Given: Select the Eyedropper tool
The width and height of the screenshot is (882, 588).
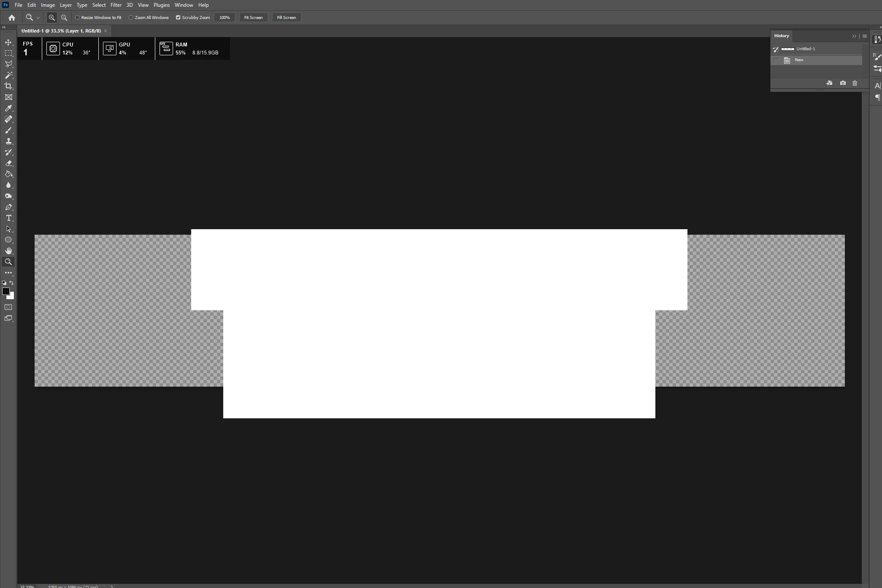Looking at the screenshot, I should click(8, 108).
